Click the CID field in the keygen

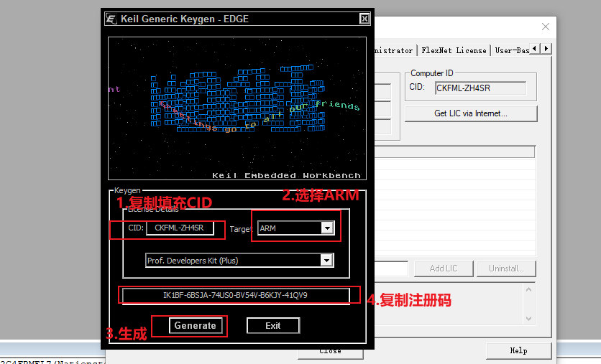click(180, 228)
